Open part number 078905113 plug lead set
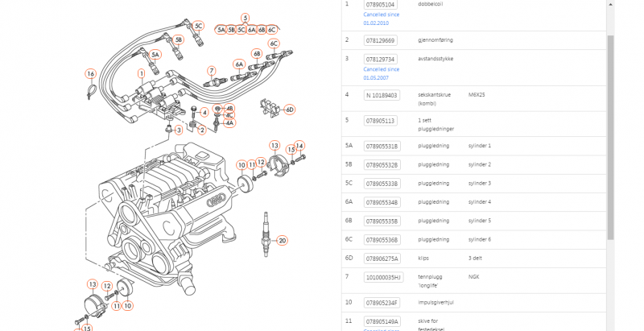The width and height of the screenshot is (644, 331). click(x=381, y=121)
